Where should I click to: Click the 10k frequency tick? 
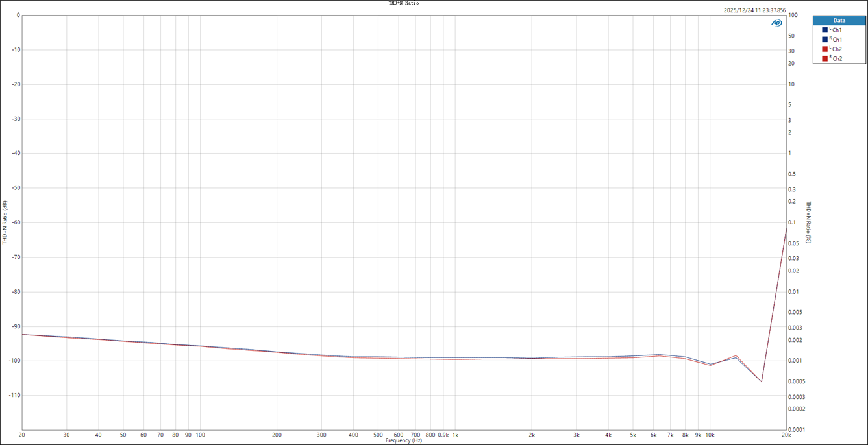click(x=710, y=435)
